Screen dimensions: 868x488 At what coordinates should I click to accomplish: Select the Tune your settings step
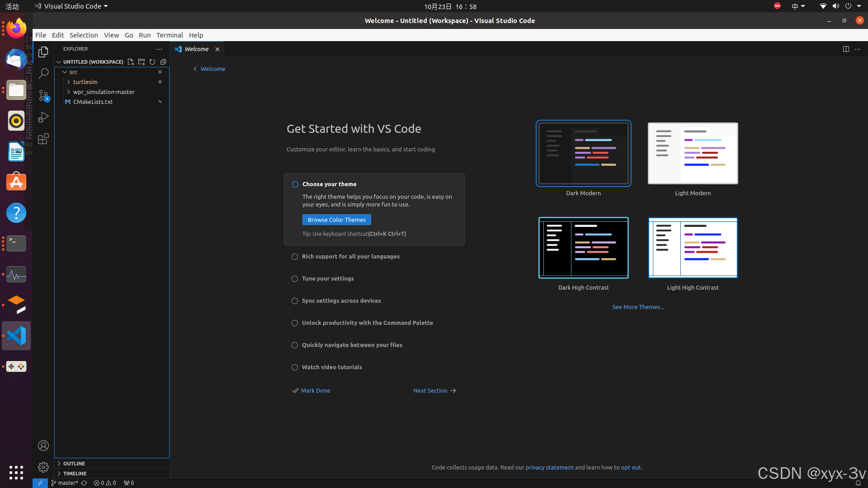pyautogui.click(x=328, y=278)
